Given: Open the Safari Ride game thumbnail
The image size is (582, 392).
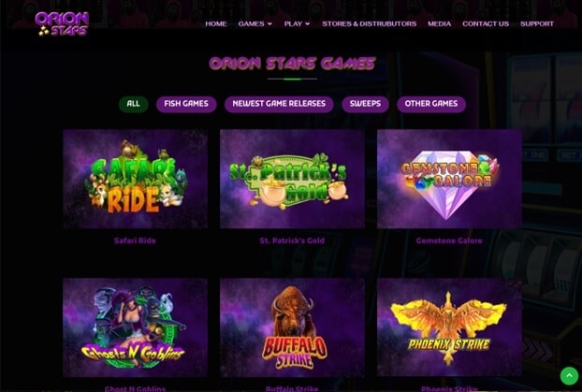Looking at the screenshot, I should (x=135, y=179).
